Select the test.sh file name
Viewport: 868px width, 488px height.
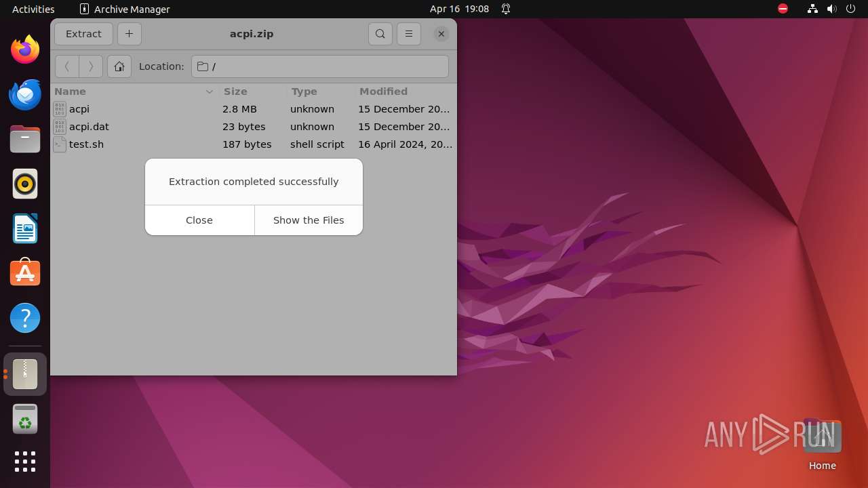coord(86,144)
